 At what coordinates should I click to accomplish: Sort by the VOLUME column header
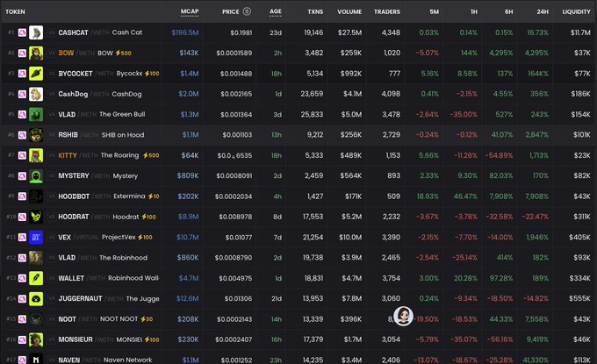(349, 11)
